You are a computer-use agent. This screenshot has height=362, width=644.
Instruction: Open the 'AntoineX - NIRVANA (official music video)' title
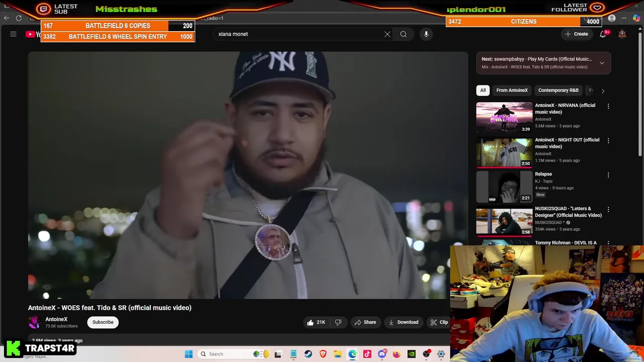(x=565, y=109)
